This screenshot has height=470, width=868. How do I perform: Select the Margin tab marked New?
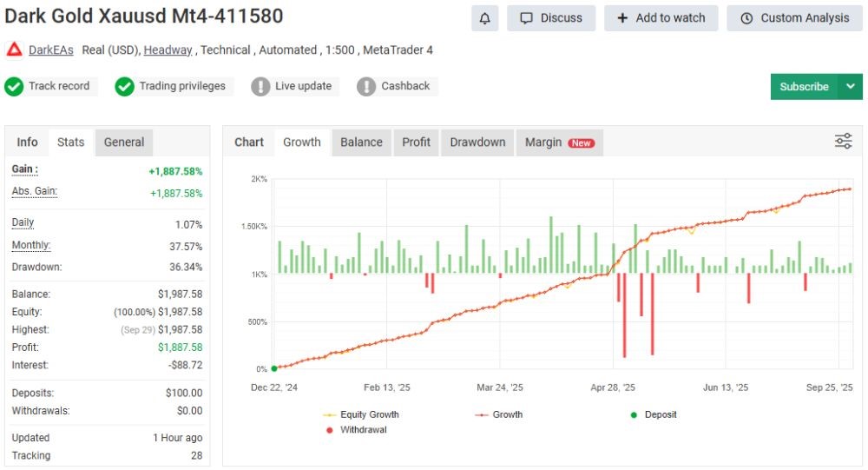559,142
